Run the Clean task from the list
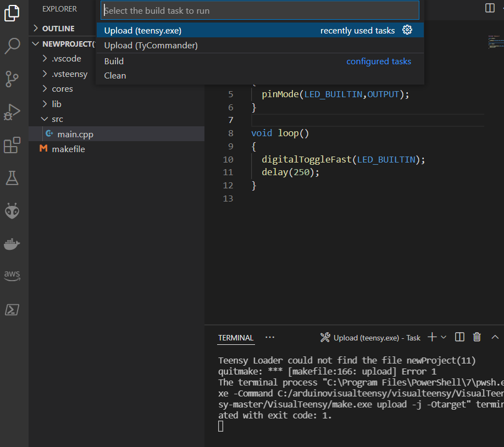The width and height of the screenshot is (504, 447). click(x=115, y=75)
